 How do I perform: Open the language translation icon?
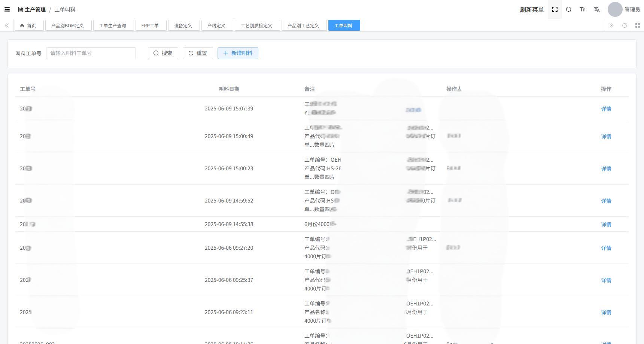pyautogui.click(x=597, y=9)
